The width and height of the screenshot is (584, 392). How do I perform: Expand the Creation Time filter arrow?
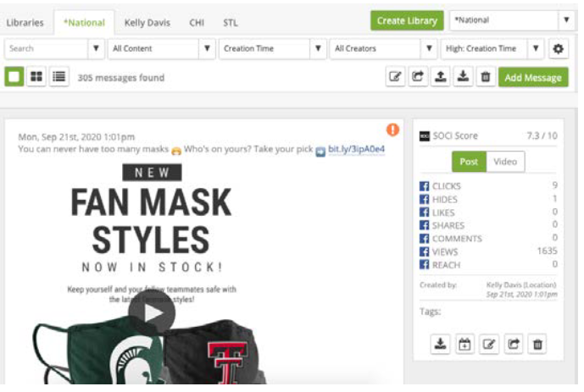[x=318, y=49]
